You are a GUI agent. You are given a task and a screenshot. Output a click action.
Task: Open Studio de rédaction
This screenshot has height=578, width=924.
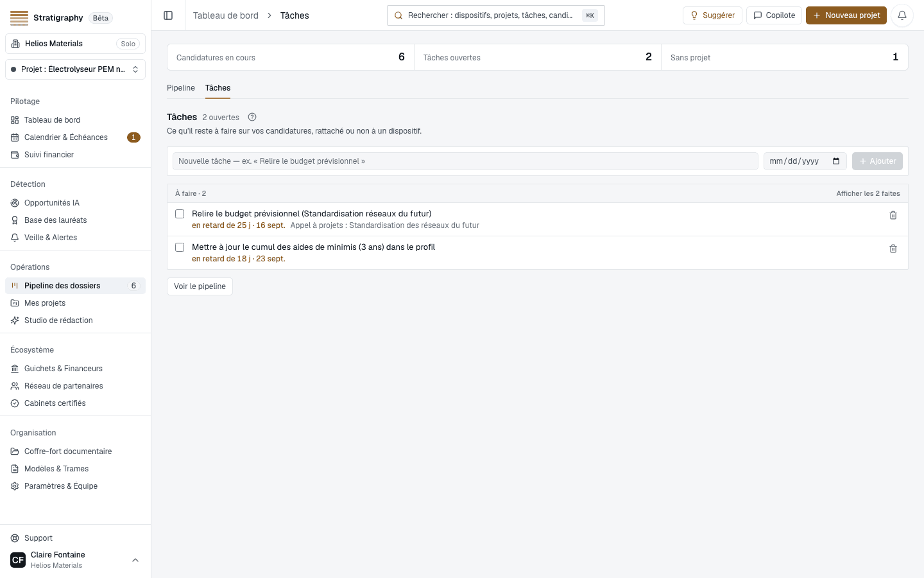(x=75, y=320)
